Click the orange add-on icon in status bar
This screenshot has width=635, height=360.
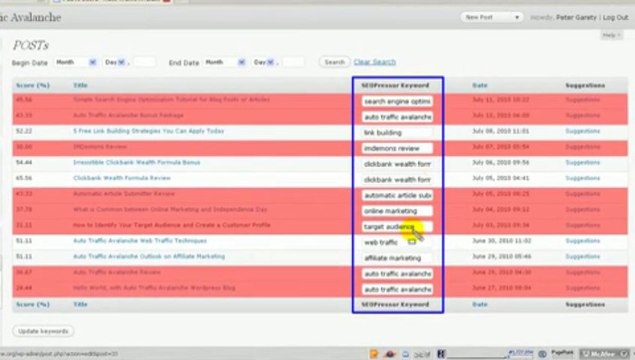(x=374, y=354)
